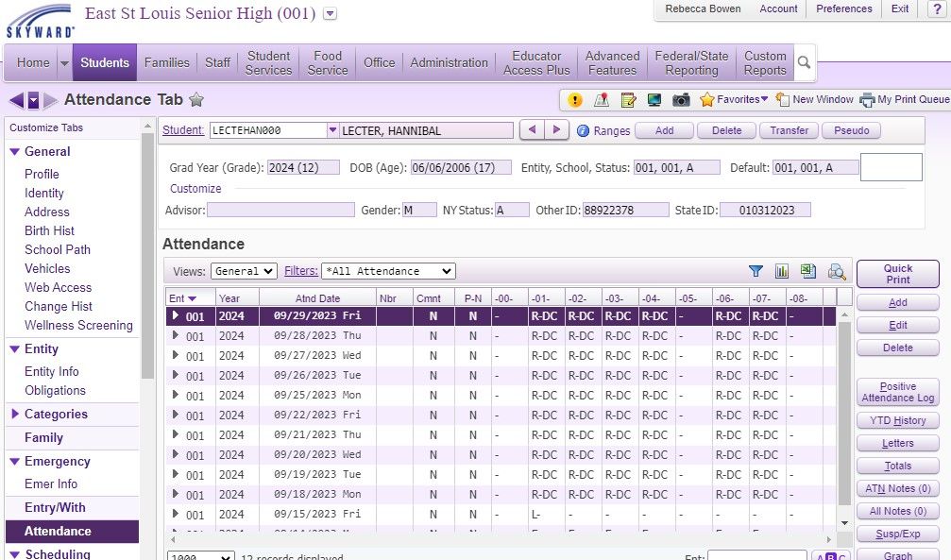
Task: Open the Families menu tab
Action: [x=166, y=62]
